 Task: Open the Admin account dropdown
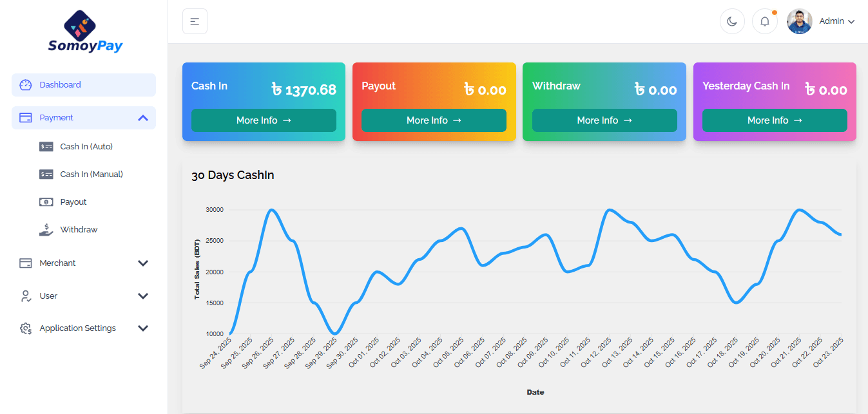tap(836, 21)
